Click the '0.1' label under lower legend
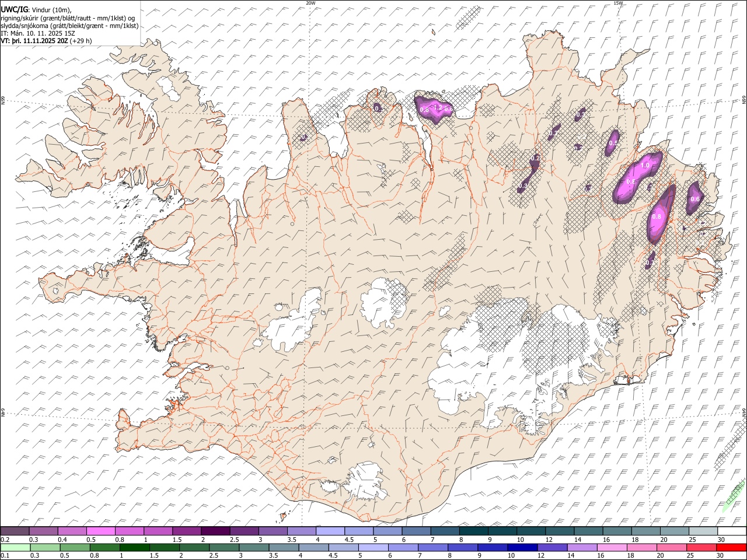747x560 pixels. pyautogui.click(x=5, y=556)
